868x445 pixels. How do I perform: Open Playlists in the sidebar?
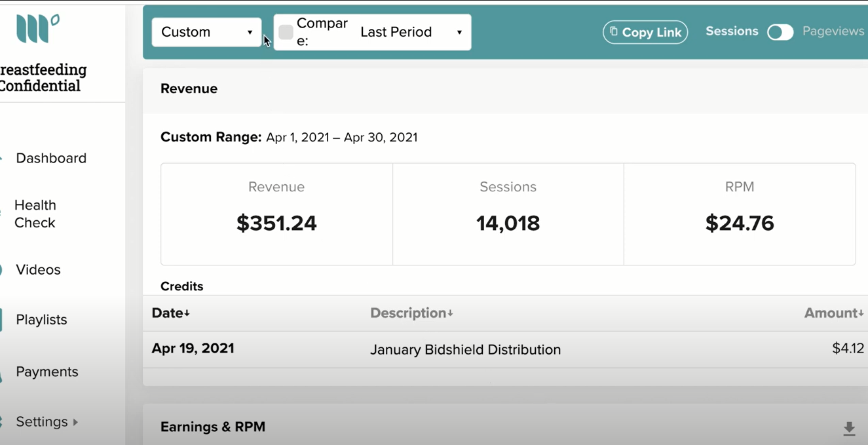click(41, 320)
